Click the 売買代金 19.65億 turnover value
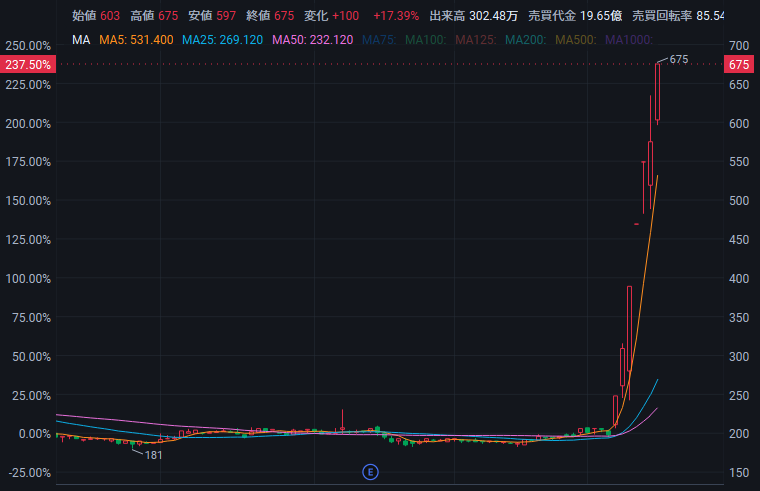Image resolution: width=760 pixels, height=491 pixels. [x=575, y=16]
